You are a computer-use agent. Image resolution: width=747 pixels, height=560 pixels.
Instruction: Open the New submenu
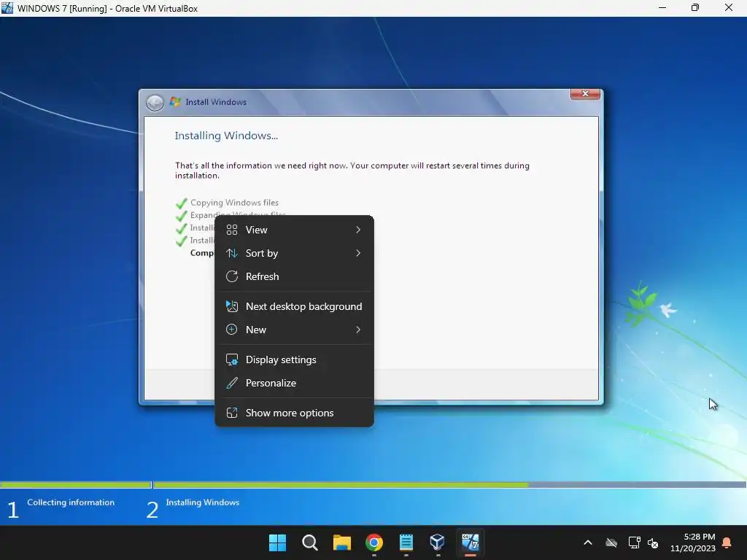294,330
